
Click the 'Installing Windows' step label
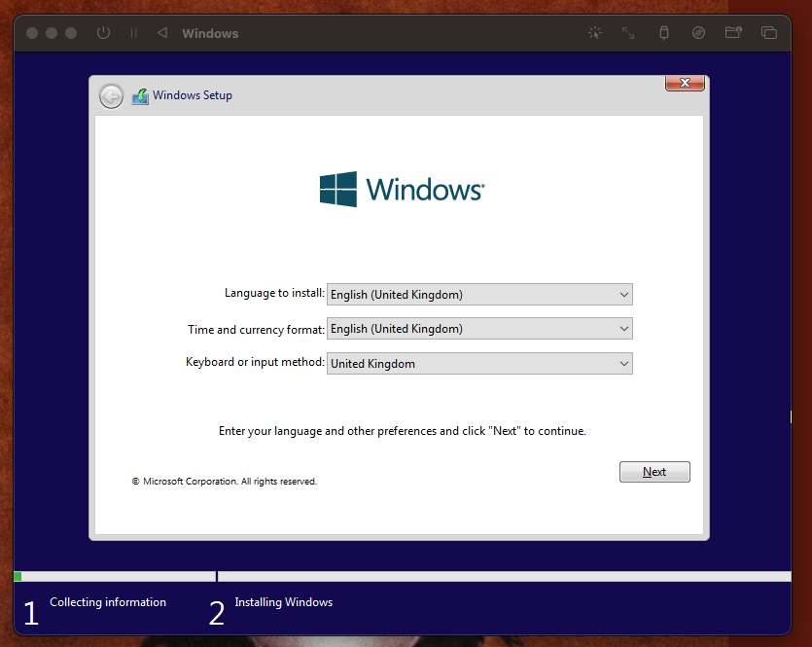tap(283, 602)
